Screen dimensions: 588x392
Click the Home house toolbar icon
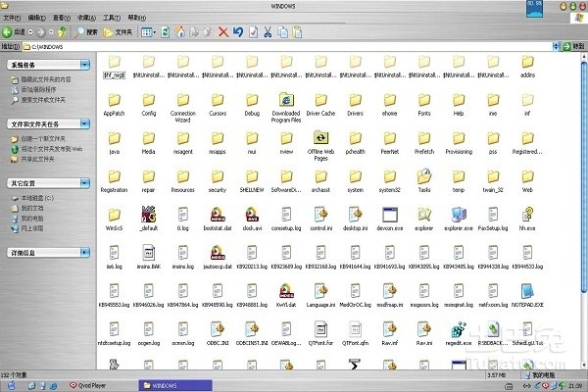coord(180,32)
